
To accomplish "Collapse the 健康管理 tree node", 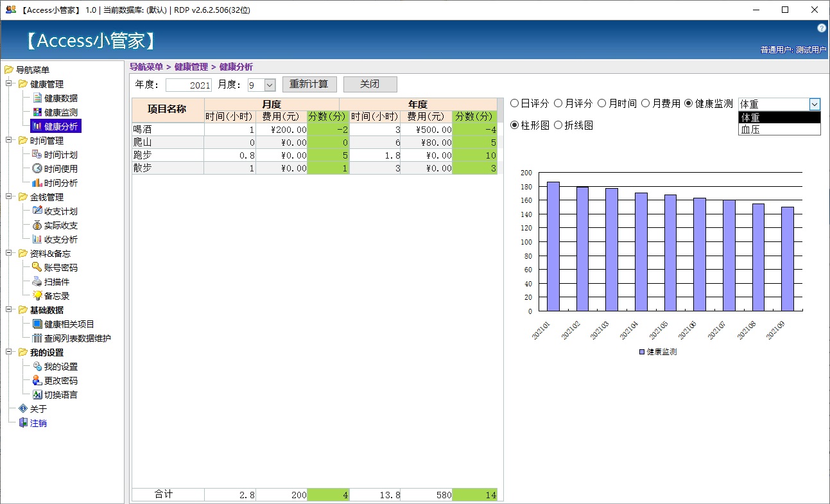I will click(x=9, y=84).
